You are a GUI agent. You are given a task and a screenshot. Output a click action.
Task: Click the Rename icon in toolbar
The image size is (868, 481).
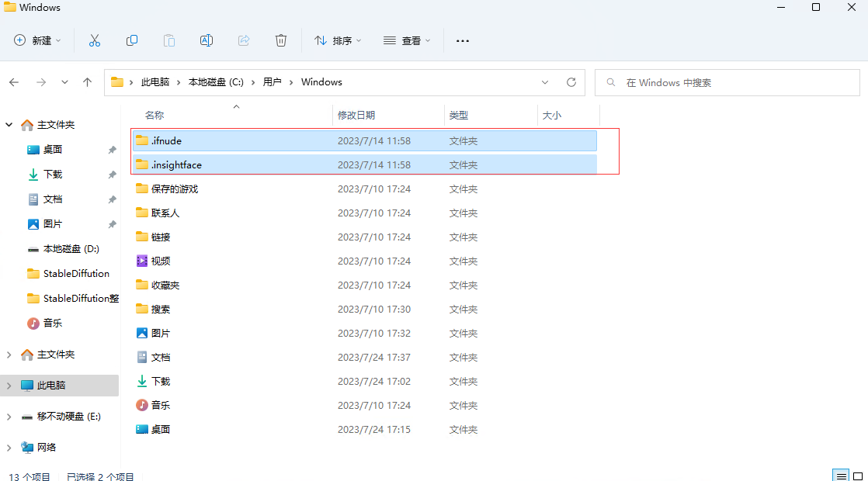coord(207,40)
